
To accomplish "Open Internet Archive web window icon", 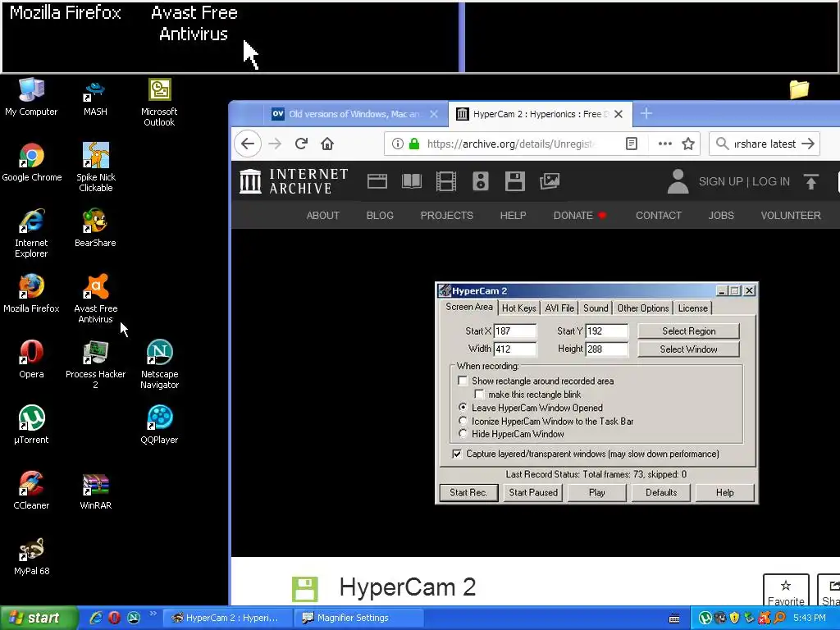I will point(377,181).
